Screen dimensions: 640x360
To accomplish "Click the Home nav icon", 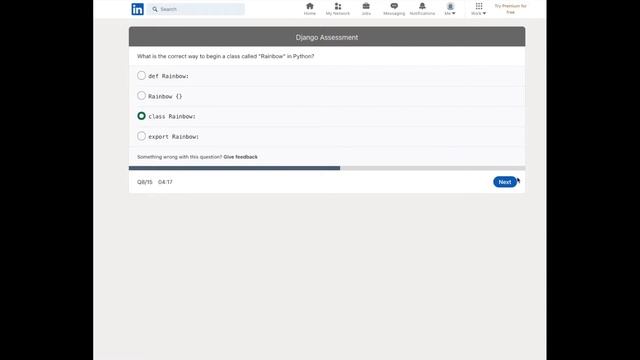I will coord(310,9).
